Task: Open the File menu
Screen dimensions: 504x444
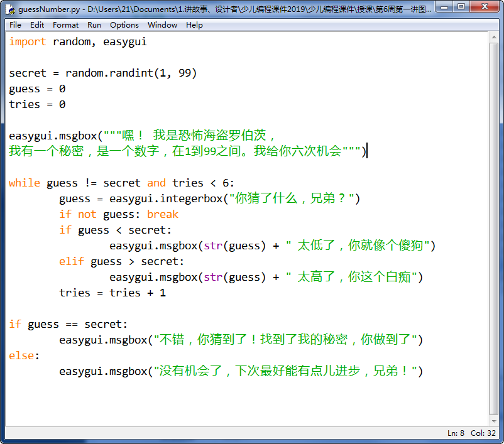Action: point(15,25)
